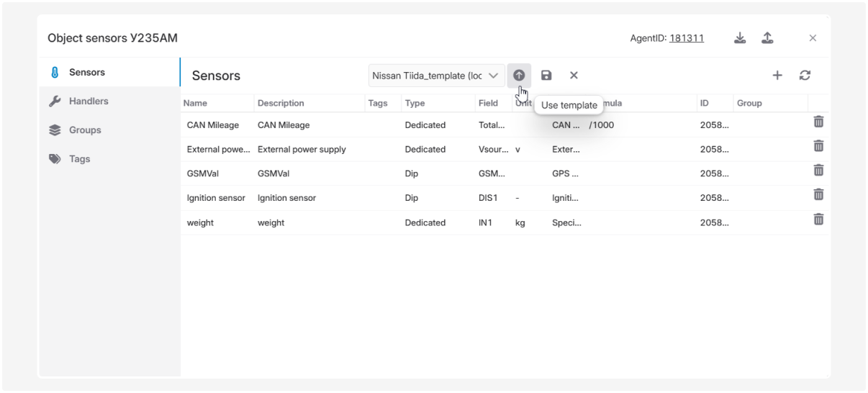Close the Object sensors dialog
The width and height of the screenshot is (868, 393).
point(813,38)
